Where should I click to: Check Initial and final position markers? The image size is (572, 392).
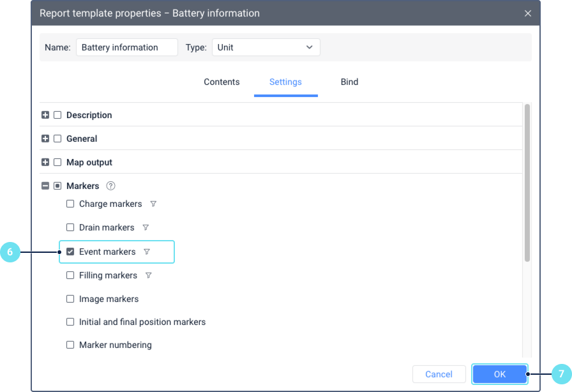70,322
